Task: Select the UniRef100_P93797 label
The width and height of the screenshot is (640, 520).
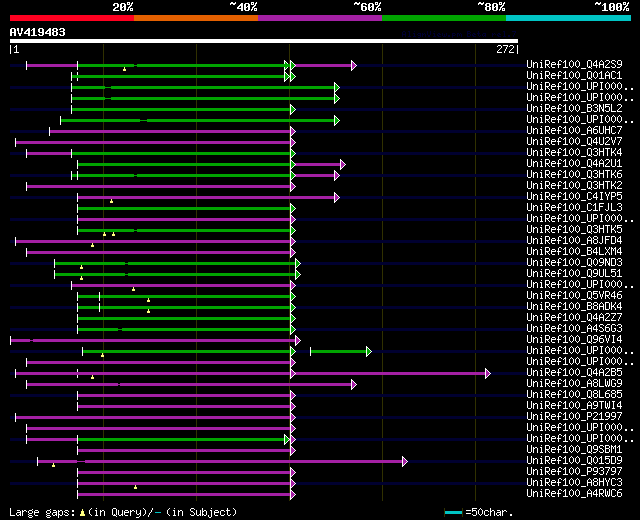Action: click(x=574, y=472)
